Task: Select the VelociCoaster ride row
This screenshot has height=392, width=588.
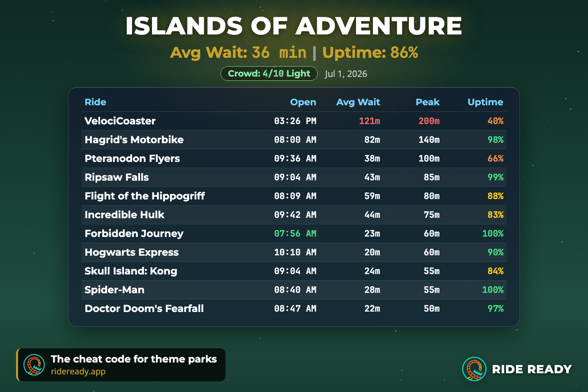Action: (294, 121)
